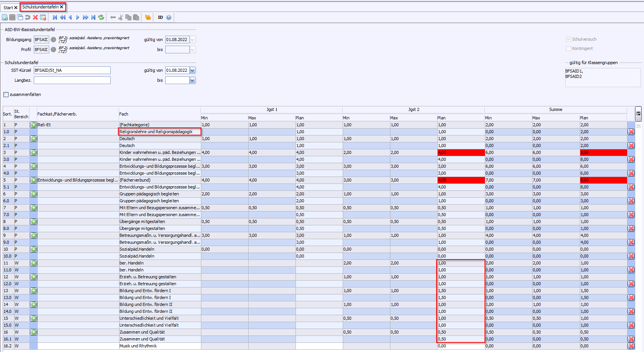
Task: Open the blue help question mark icon
Action: coord(169,17)
